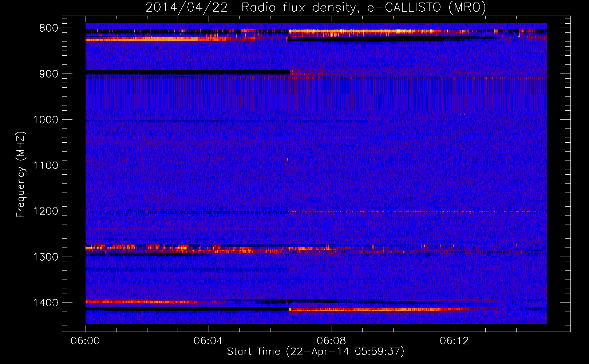Screen dimensions: 589x364
Task: Click the 06:08 time tick label
Action: [x=331, y=341]
